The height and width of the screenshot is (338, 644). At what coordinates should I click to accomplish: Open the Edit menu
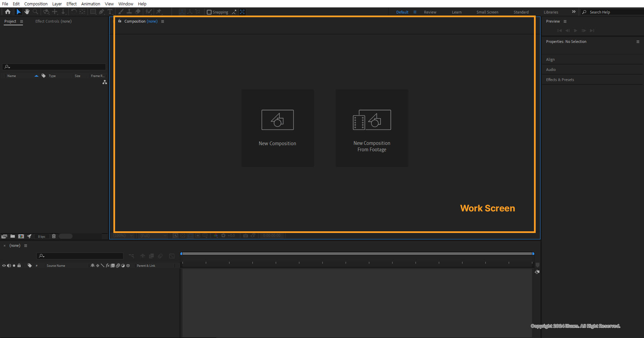pos(16,4)
